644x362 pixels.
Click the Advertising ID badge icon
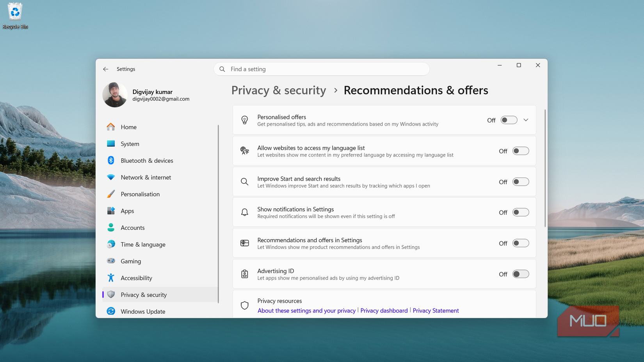click(x=245, y=274)
